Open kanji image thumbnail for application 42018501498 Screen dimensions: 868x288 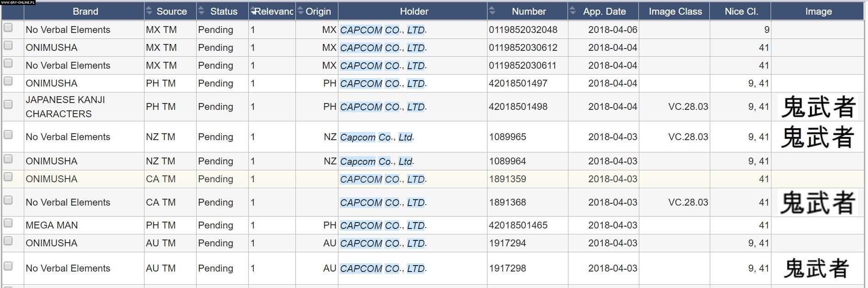click(x=818, y=107)
